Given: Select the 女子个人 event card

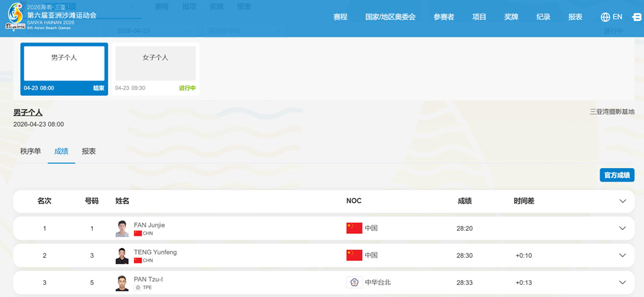Looking at the screenshot, I should coord(155,69).
